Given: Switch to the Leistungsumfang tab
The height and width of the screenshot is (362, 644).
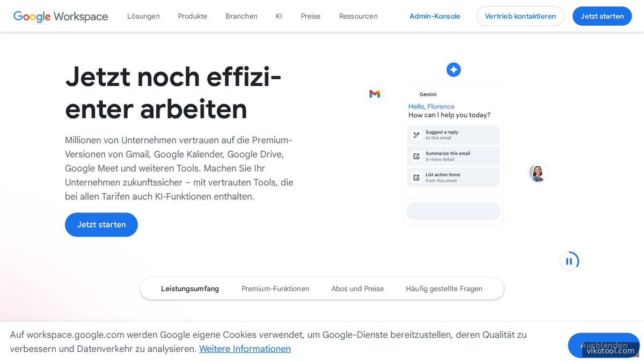Looking at the screenshot, I should pos(189,289).
